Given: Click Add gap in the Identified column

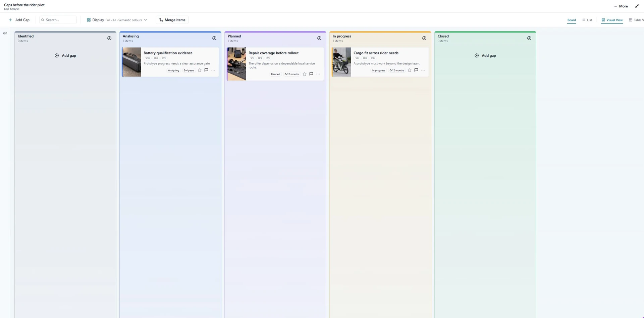Looking at the screenshot, I should click(x=65, y=55).
